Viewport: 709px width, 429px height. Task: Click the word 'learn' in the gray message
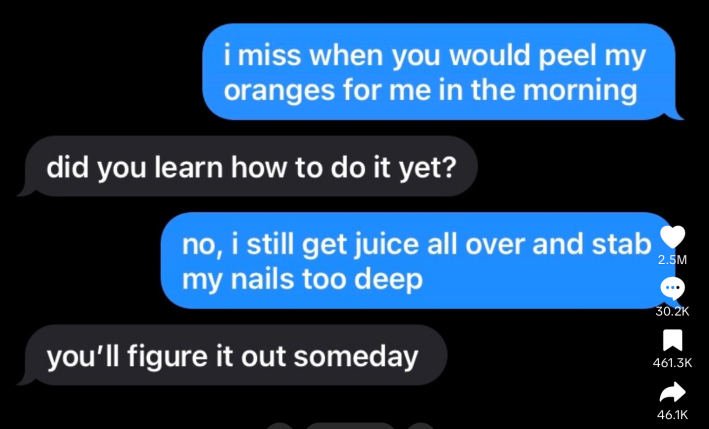(189, 168)
